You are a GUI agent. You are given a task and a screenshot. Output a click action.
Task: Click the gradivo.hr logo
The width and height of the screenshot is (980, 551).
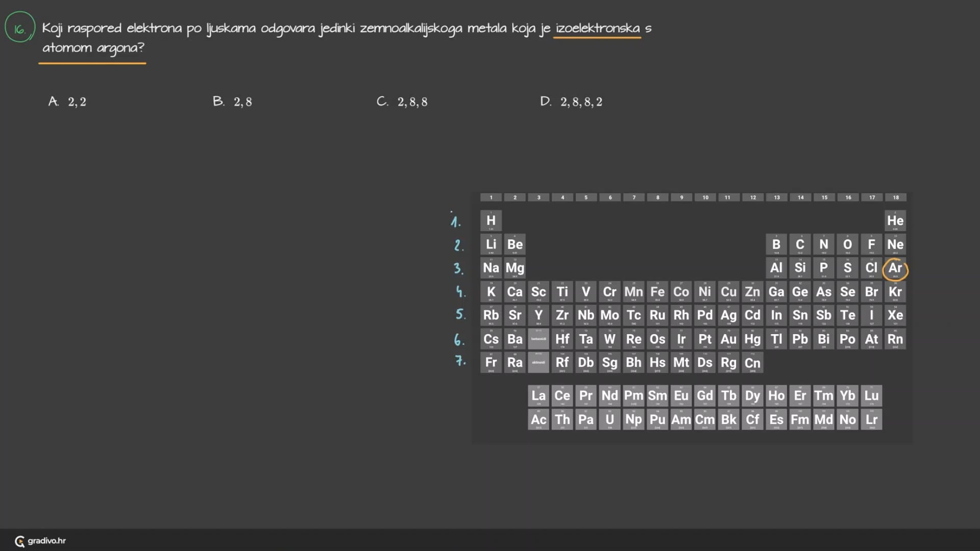point(40,541)
